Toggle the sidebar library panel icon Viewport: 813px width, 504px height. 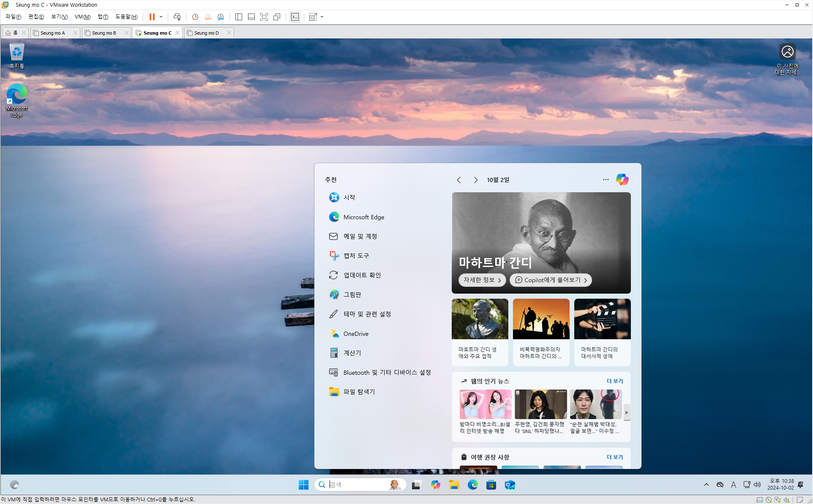pos(239,17)
